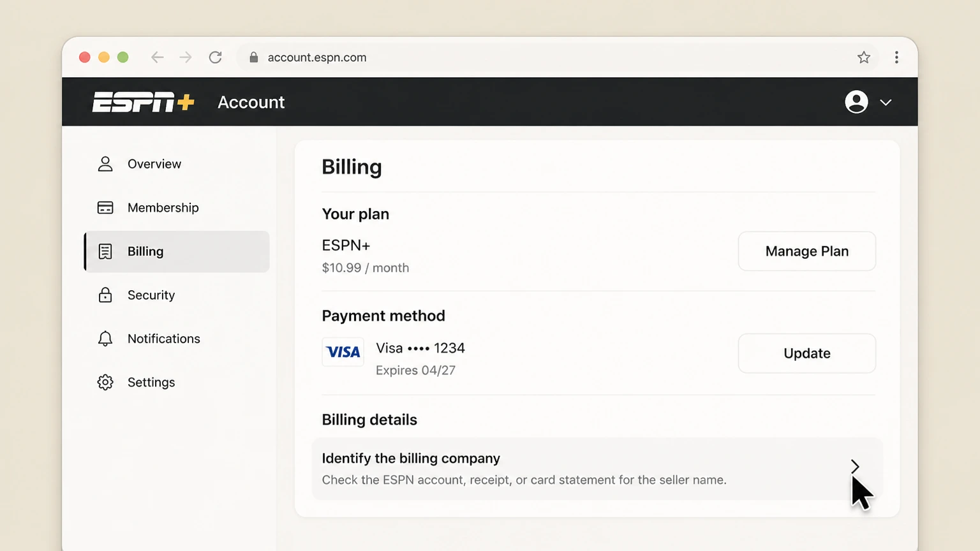
Task: Bookmark the page with the star icon
Action: [864, 57]
